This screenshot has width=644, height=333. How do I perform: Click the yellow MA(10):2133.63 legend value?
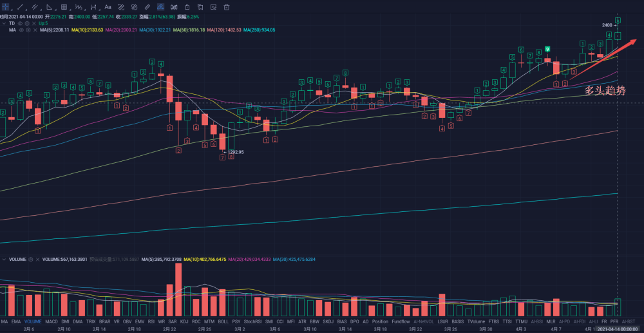point(87,30)
